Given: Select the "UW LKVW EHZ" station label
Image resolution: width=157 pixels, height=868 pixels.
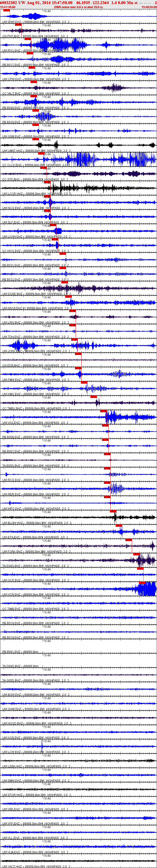Looking at the screenshot, I should 12,236.
